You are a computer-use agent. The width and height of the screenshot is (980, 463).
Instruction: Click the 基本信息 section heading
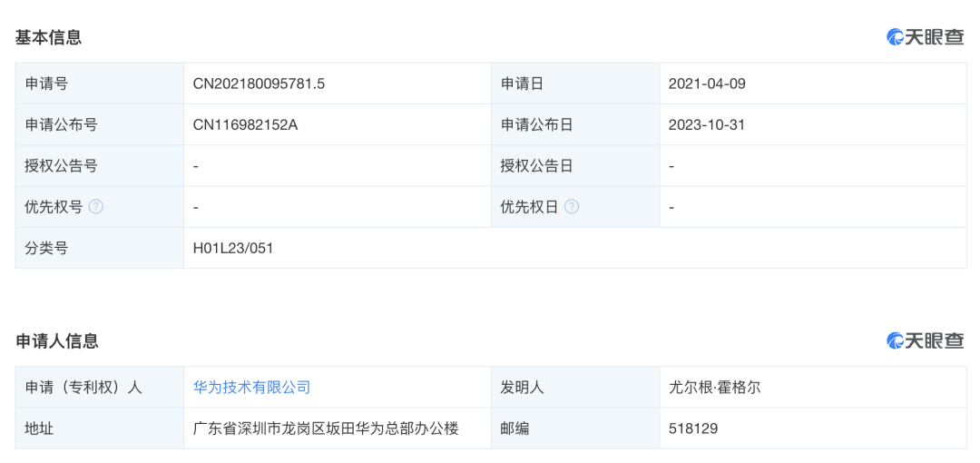click(x=49, y=37)
